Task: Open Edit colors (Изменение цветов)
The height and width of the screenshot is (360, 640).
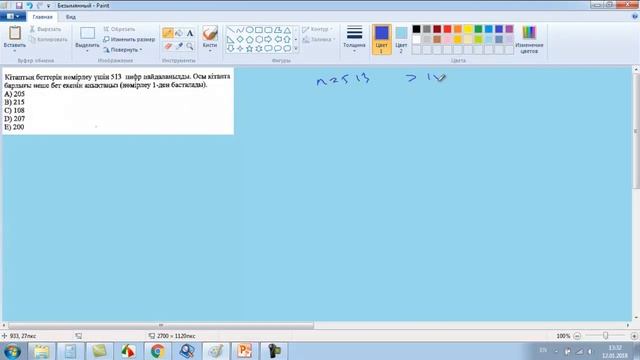Action: point(529,39)
